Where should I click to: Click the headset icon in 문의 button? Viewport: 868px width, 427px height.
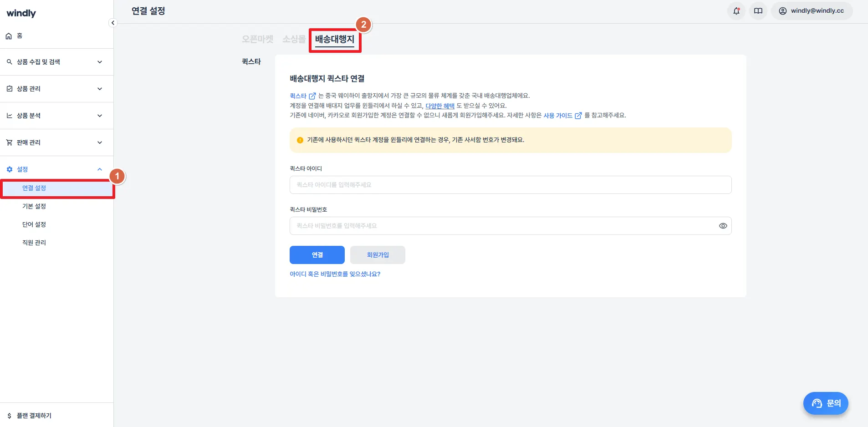pyautogui.click(x=817, y=403)
